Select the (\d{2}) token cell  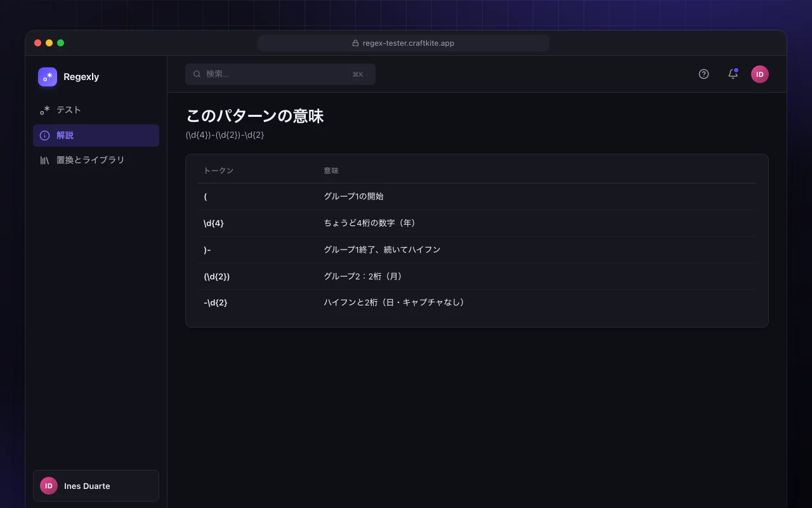pyautogui.click(x=217, y=277)
